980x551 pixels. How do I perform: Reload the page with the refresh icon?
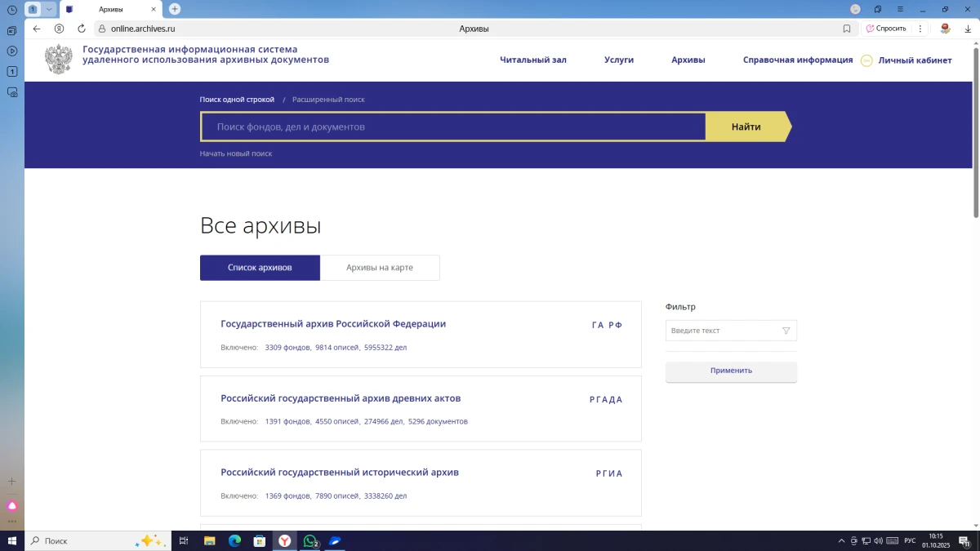click(x=82, y=29)
